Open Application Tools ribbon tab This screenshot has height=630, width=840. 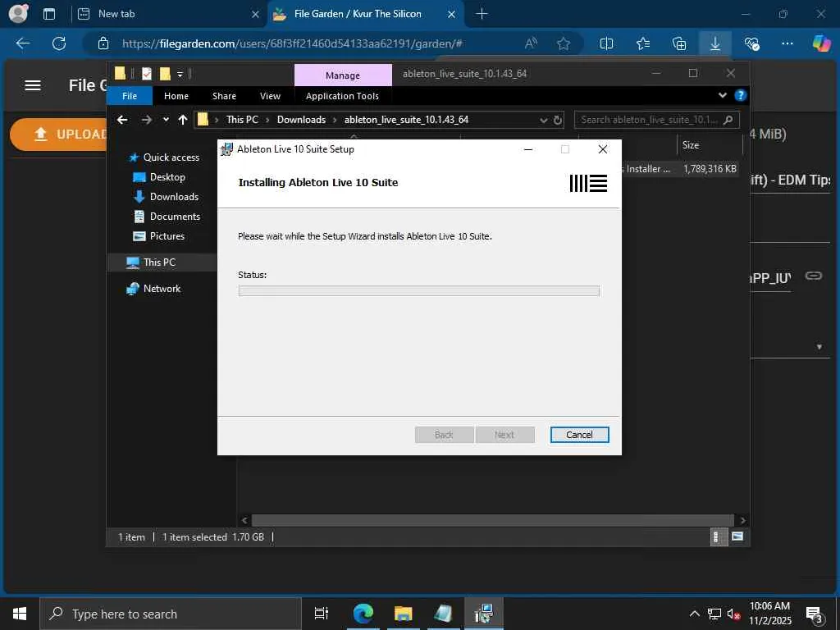[x=342, y=96]
